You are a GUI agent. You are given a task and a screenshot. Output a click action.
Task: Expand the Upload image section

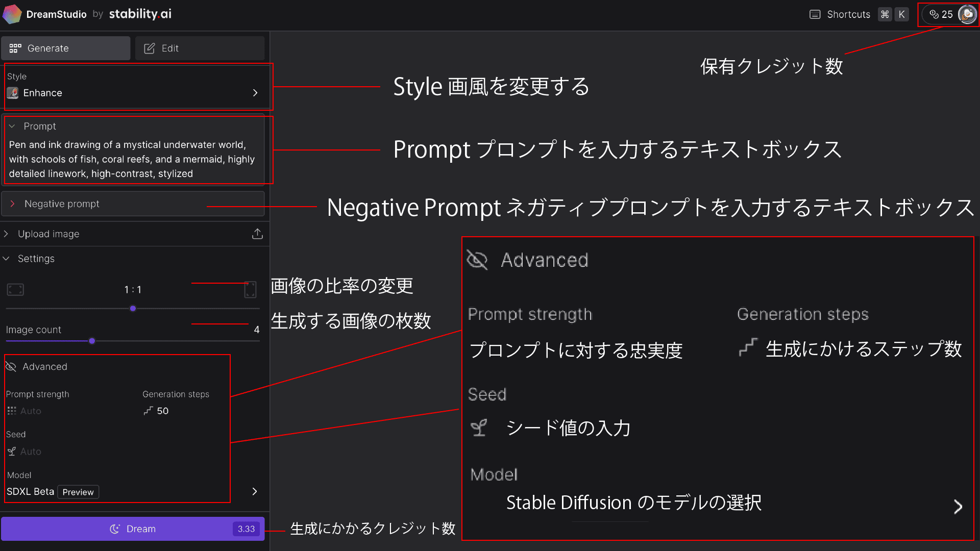coord(6,234)
